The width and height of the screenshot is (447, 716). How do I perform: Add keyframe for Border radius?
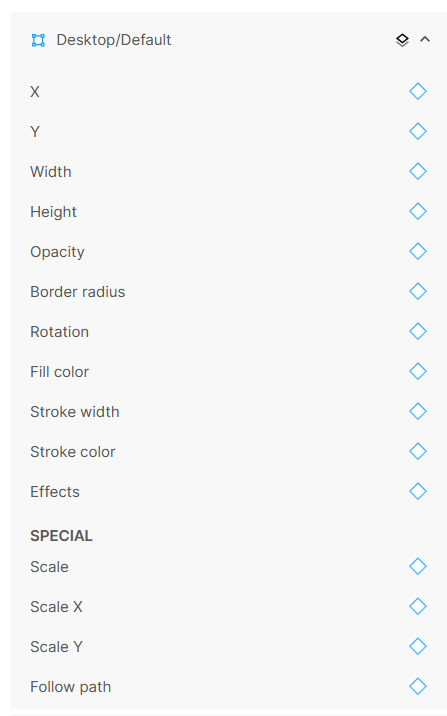pos(418,291)
